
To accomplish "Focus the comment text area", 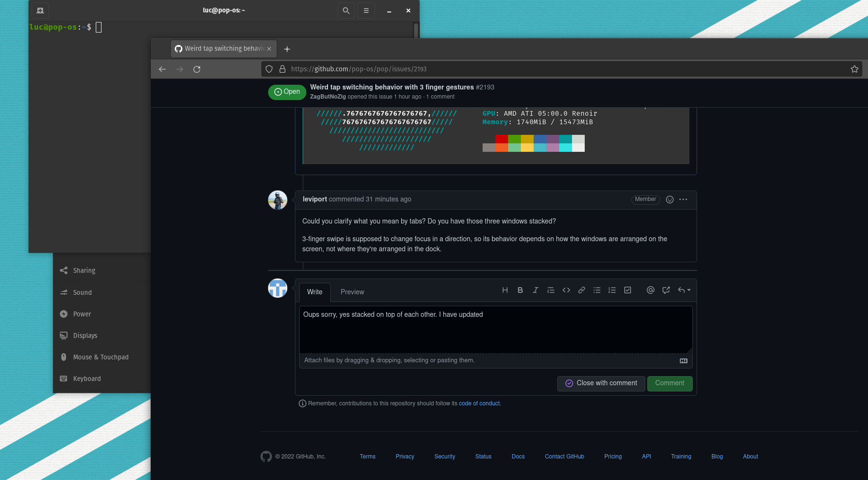I will pyautogui.click(x=496, y=330).
